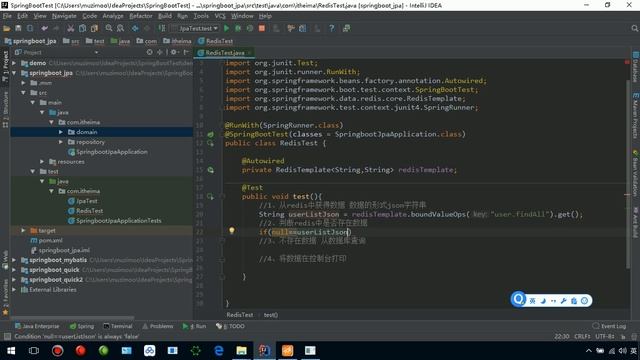This screenshot has height=360, width=640.
Task: Open the TODO tool window
Action: click(231, 326)
